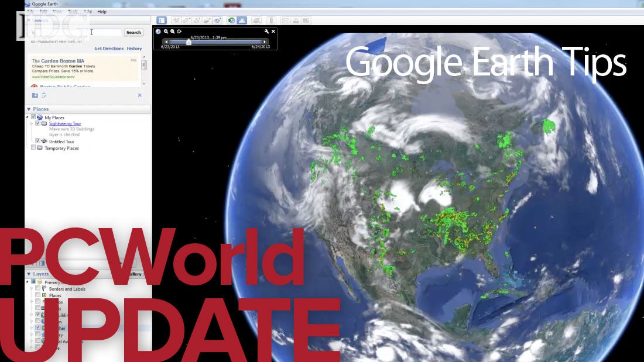The height and width of the screenshot is (362, 644).
Task: Open time slider options with the wrench
Action: point(266,31)
